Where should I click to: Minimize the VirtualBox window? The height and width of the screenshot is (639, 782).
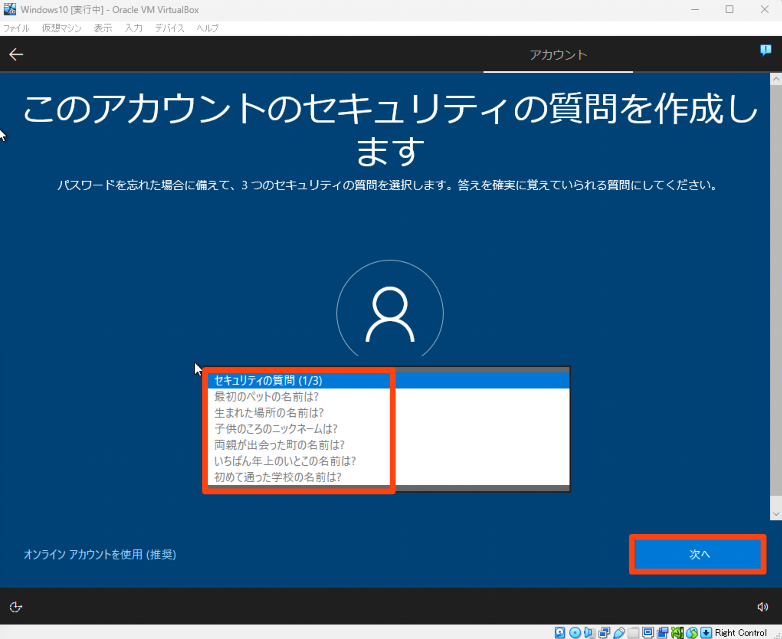695,9
